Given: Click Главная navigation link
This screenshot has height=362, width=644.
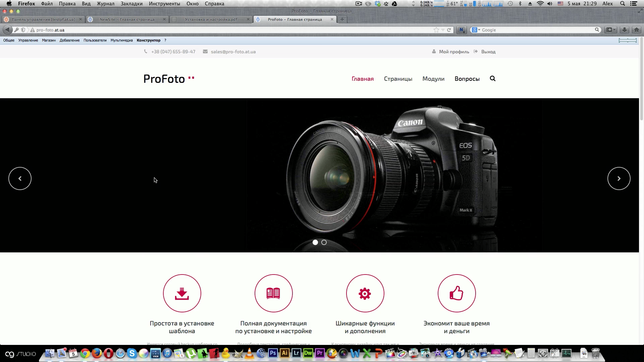Looking at the screenshot, I should [x=363, y=79].
